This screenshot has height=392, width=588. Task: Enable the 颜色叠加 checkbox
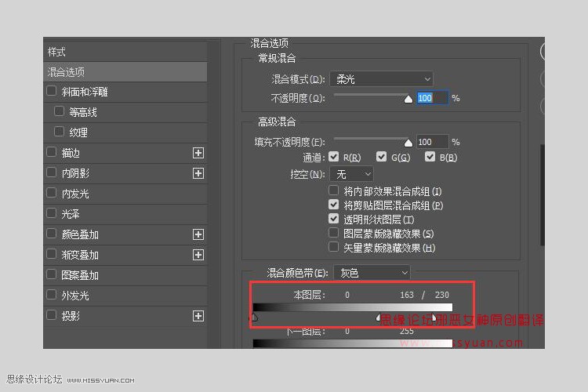coord(52,234)
